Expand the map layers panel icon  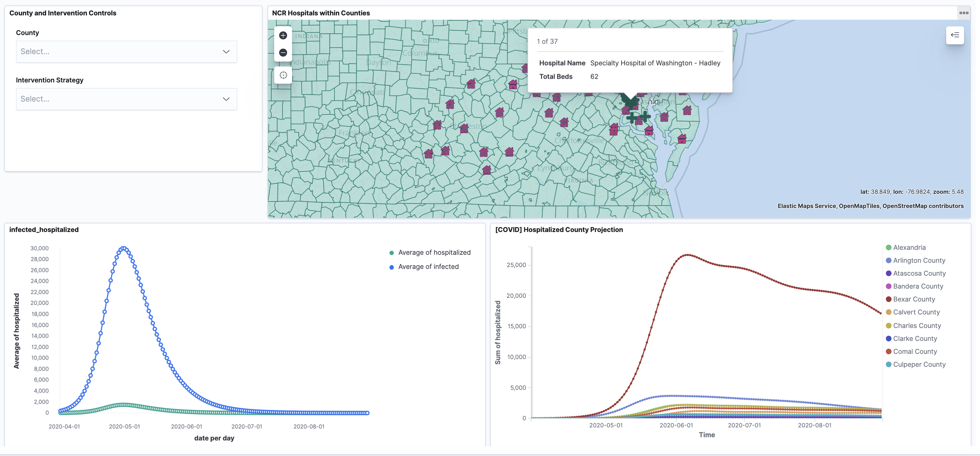click(954, 35)
